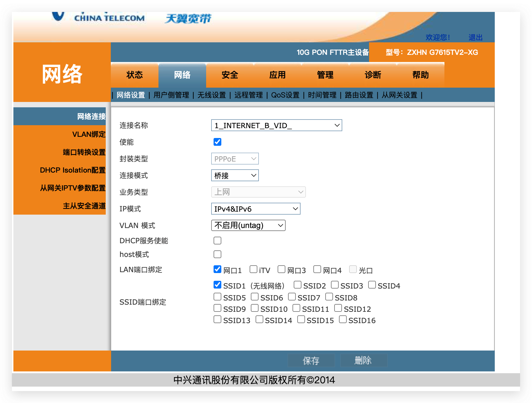Image resolution: width=532 pixels, height=403 pixels.
Task: Switch to the 应用 tab
Action: pos(277,75)
